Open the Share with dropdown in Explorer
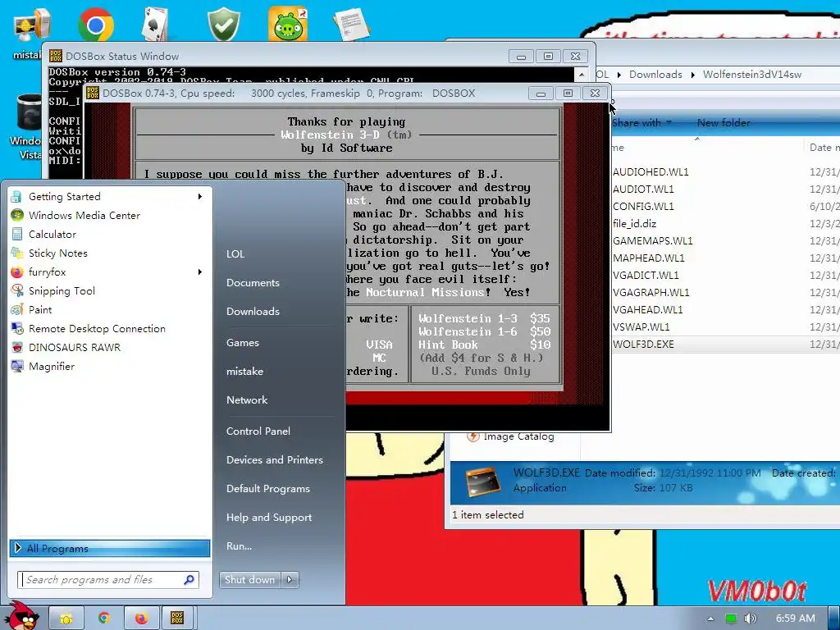840x630 pixels. pyautogui.click(x=641, y=123)
